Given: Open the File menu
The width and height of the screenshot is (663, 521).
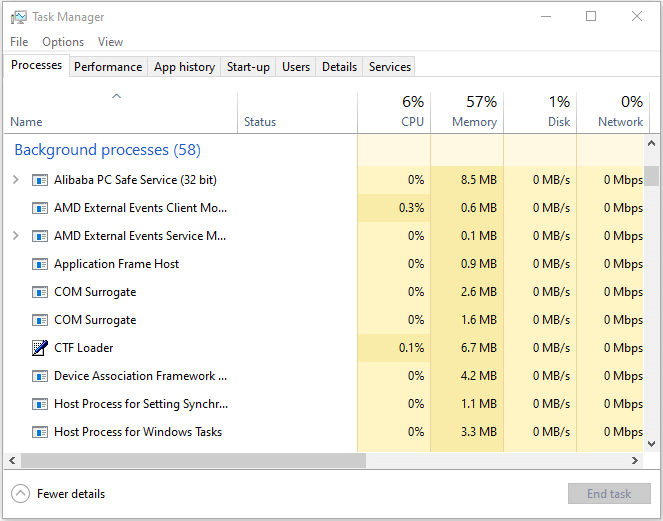Looking at the screenshot, I should click(19, 42).
